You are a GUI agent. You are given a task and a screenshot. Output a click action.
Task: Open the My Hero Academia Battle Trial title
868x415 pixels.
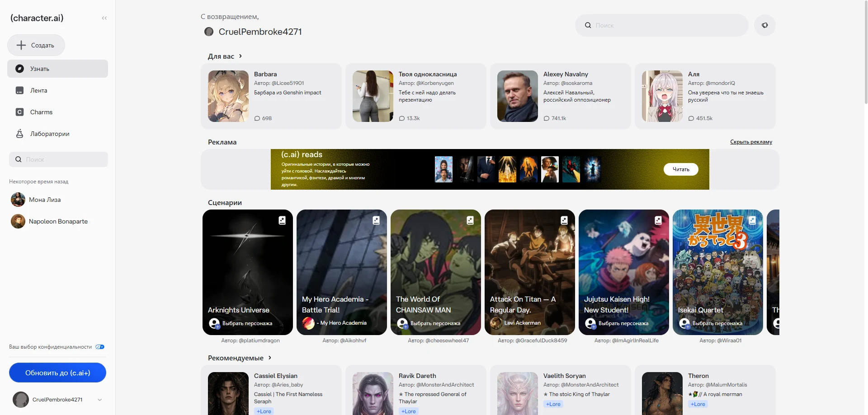[x=335, y=304]
